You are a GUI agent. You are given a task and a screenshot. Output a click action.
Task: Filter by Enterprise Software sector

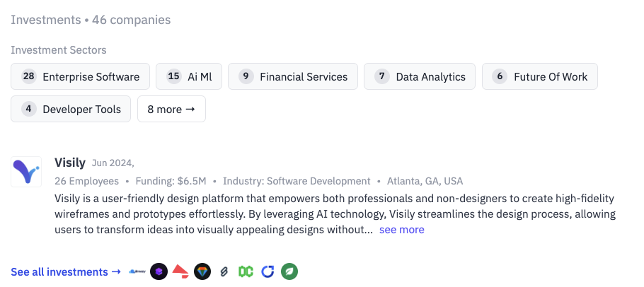(x=81, y=76)
